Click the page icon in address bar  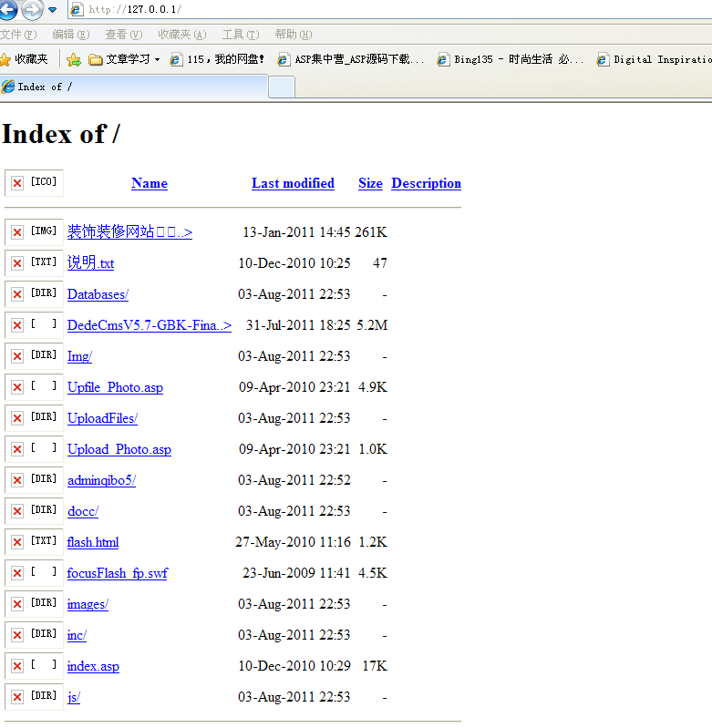coord(77,9)
